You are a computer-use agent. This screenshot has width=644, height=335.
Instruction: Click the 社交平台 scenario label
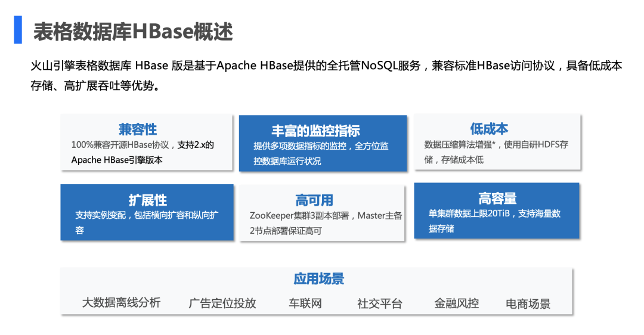click(x=379, y=303)
